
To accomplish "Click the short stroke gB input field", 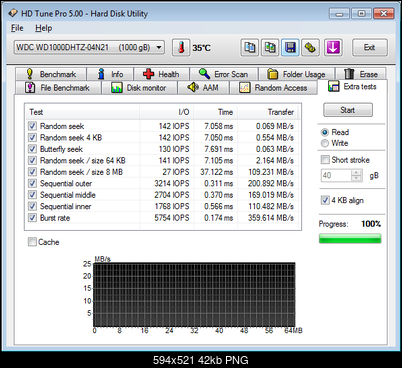I will point(336,175).
